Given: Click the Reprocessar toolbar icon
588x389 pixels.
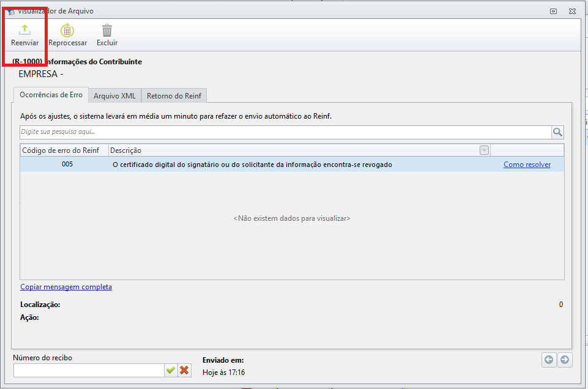Looking at the screenshot, I should coord(68,31).
